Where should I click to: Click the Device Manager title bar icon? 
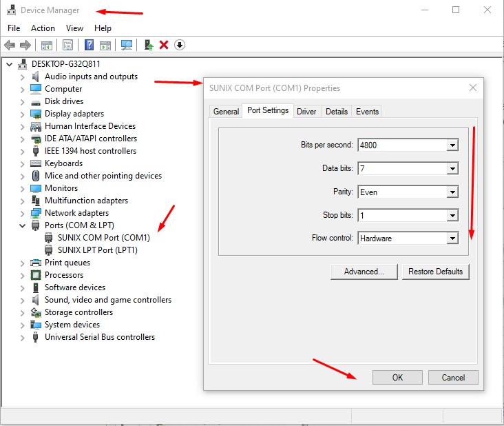coord(12,10)
